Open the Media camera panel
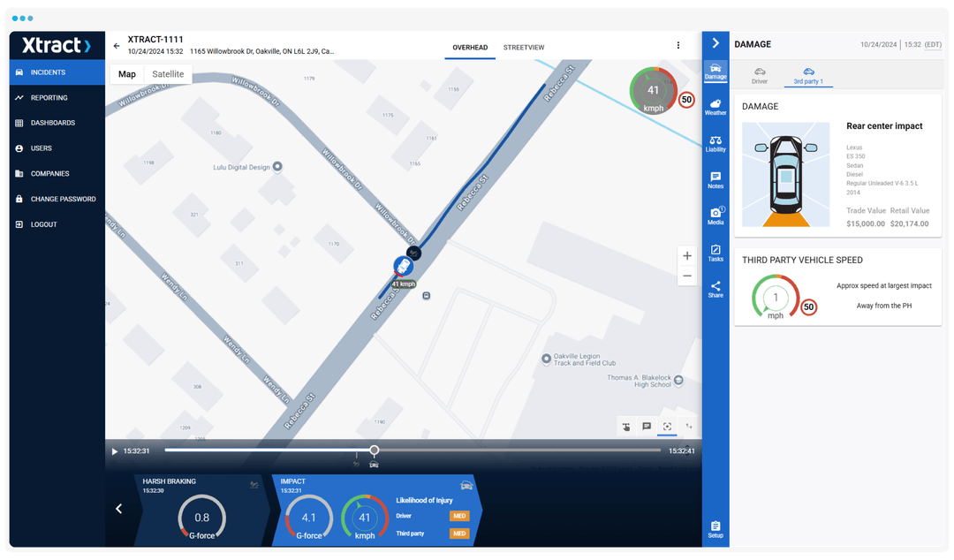954x560 pixels. [x=715, y=216]
